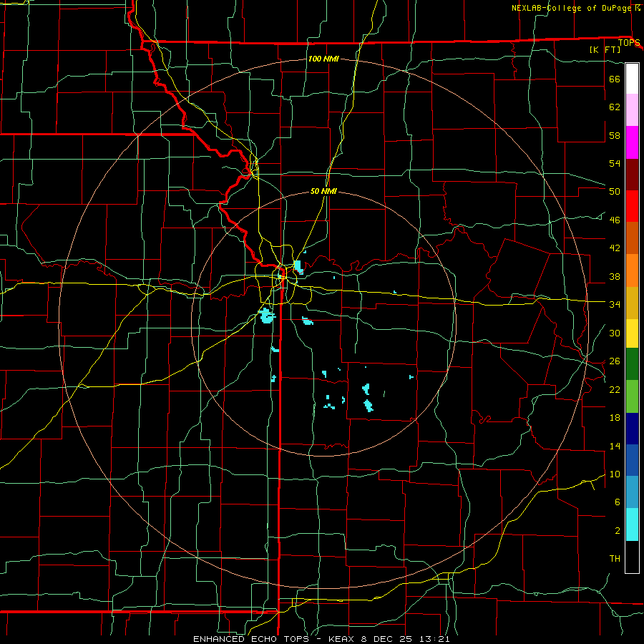Viewport: 644px width, 644px height.
Task: Click the legend value '66'
Action: pos(615,79)
